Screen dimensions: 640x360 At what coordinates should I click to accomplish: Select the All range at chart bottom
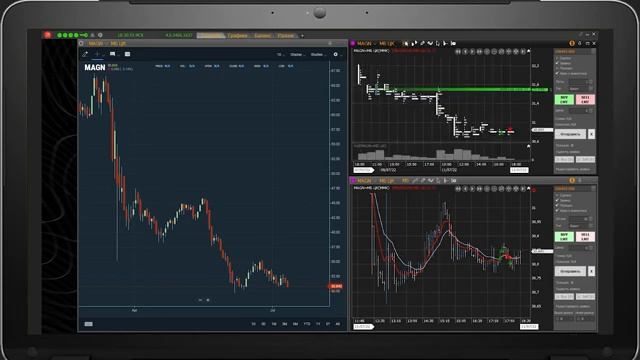point(338,324)
